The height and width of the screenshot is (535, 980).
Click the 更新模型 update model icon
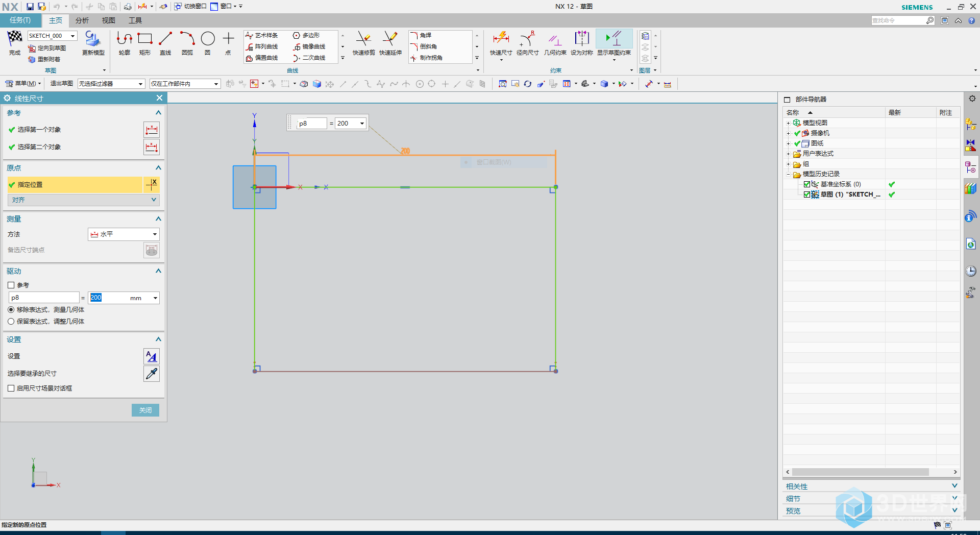click(x=93, y=39)
